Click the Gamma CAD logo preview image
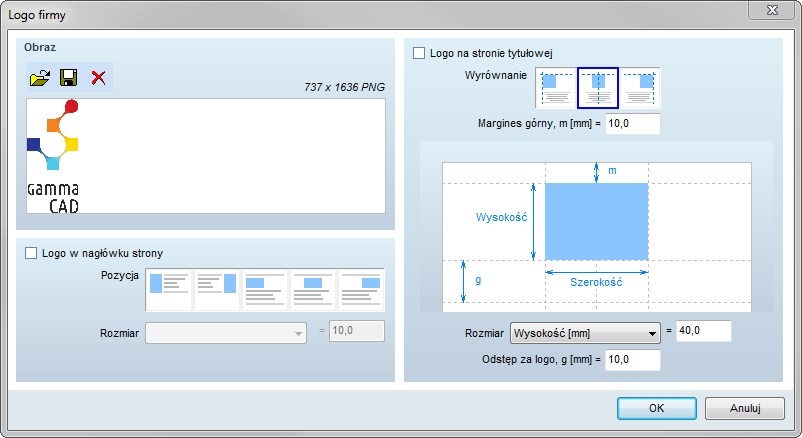 [x=53, y=156]
